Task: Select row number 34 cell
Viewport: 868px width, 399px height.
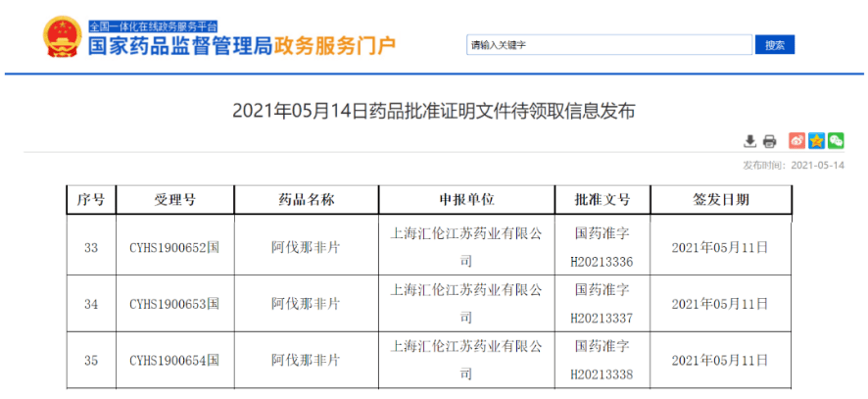Action: (x=91, y=304)
